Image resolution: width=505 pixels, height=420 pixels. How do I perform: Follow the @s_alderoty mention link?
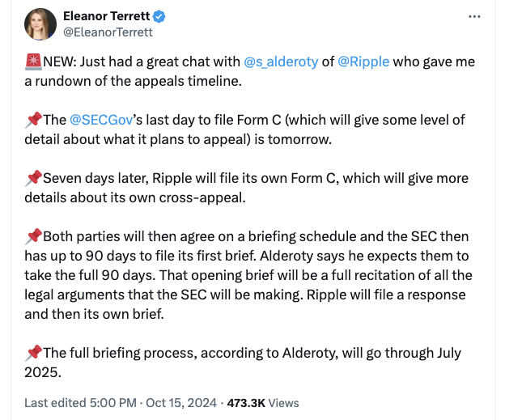coord(281,62)
